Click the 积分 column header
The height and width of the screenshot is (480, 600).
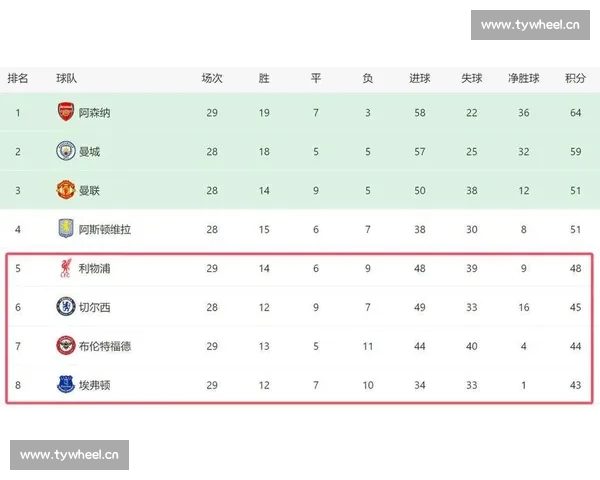pyautogui.click(x=575, y=78)
